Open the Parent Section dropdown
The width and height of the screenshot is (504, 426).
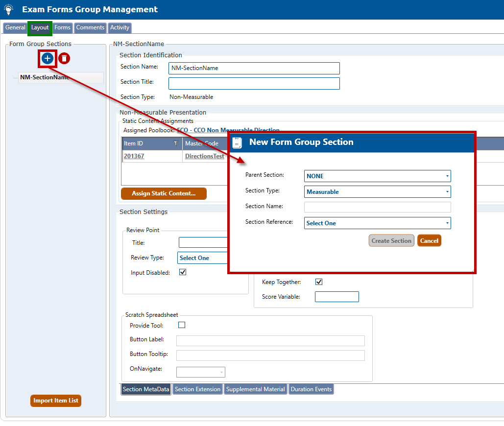(377, 176)
